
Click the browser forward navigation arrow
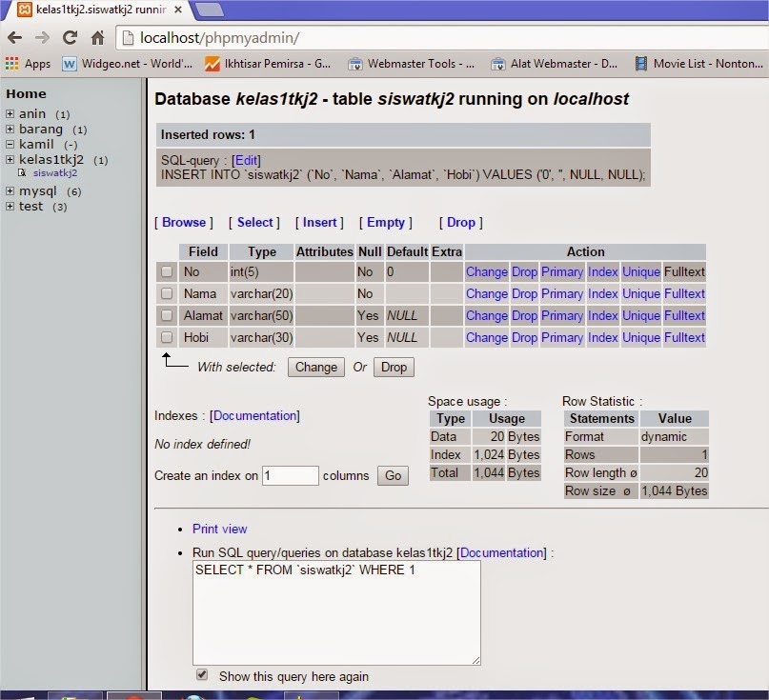click(x=40, y=39)
